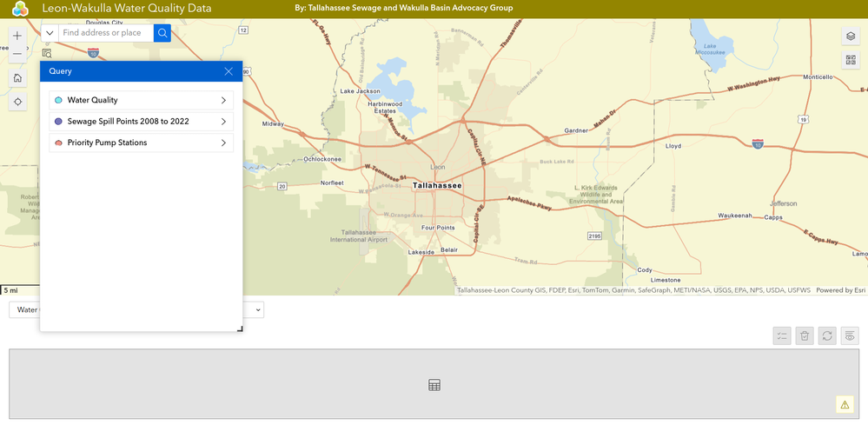Click the Monticello map label
Screen dimensions: 868x425
tap(818, 77)
